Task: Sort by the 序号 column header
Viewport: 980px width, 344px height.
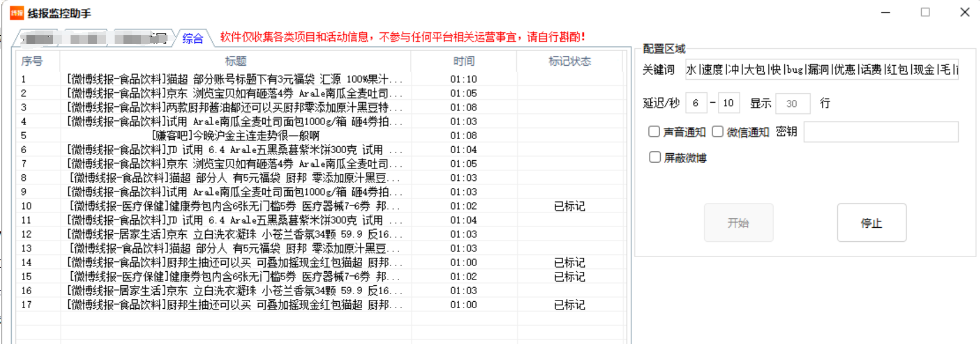Action: pos(32,61)
